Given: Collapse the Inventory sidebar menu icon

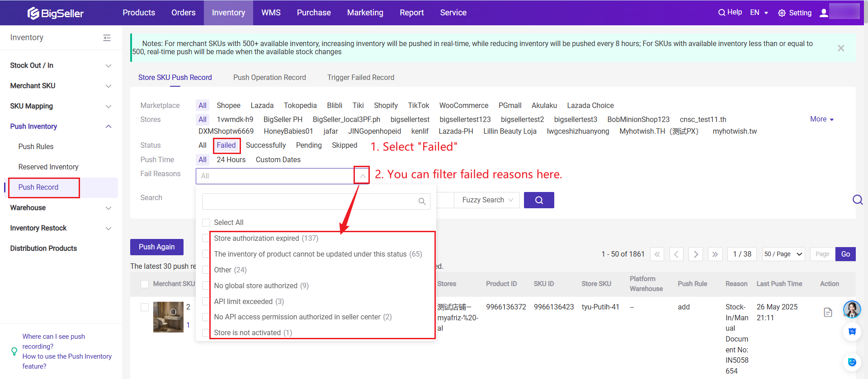Looking at the screenshot, I should pyautogui.click(x=107, y=38).
